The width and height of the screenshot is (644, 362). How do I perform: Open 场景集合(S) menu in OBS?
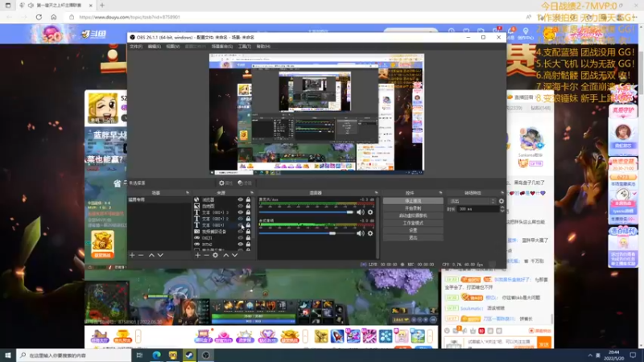tap(222, 47)
